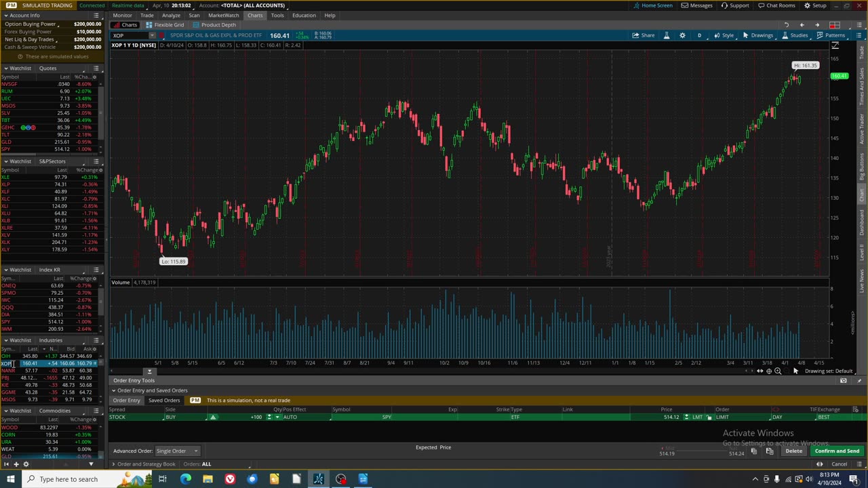This screenshot has height=488, width=868.
Task: Open the XOP symbol dropdown arrow
Action: 152,35
